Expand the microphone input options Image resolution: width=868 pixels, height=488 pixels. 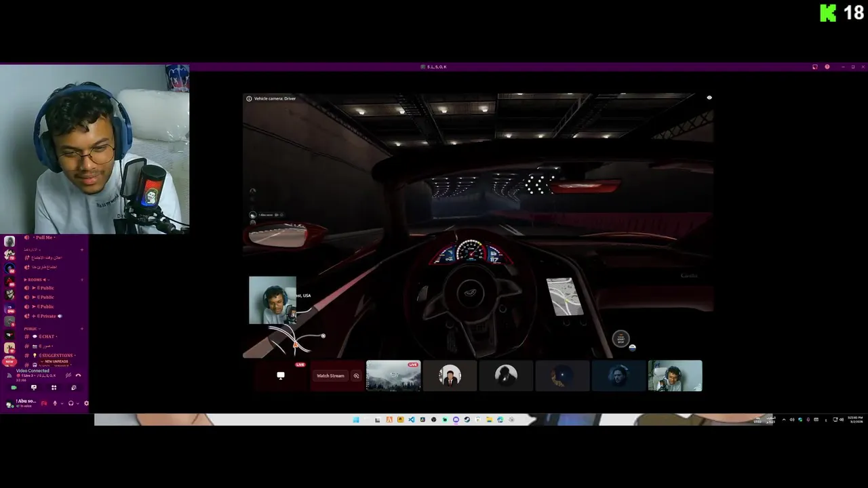tap(62, 403)
